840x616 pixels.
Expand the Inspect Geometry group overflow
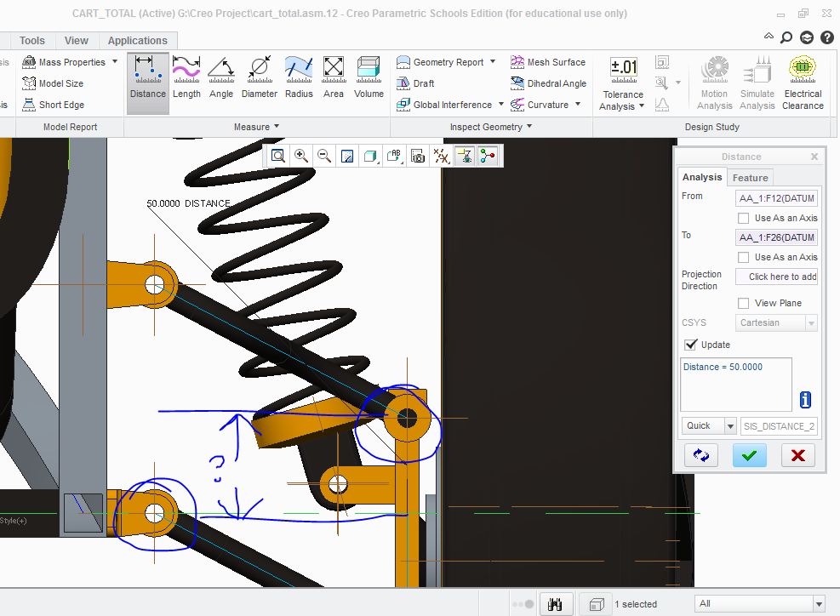tap(529, 127)
